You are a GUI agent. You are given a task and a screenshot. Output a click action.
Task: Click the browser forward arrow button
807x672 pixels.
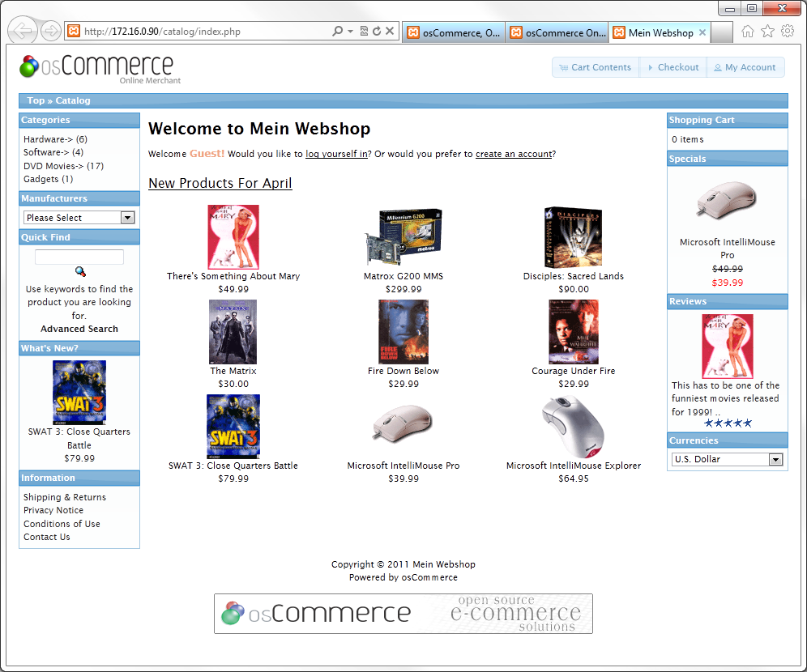pyautogui.click(x=51, y=31)
